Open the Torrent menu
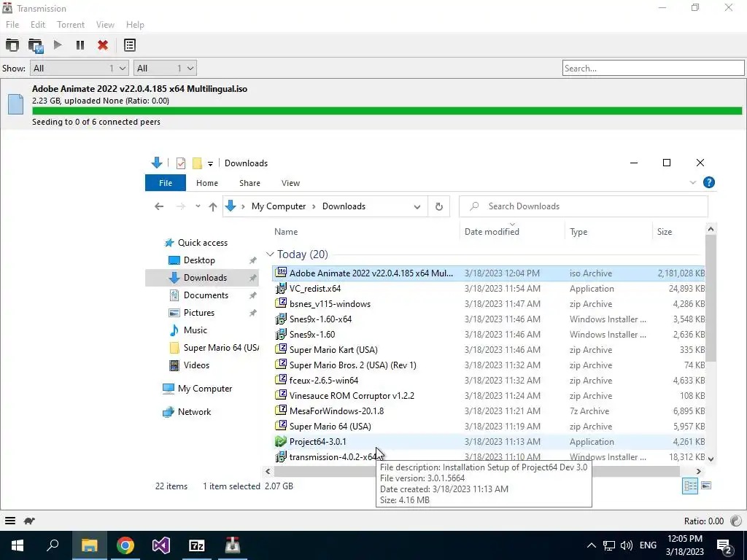747x560 pixels. pyautogui.click(x=71, y=25)
